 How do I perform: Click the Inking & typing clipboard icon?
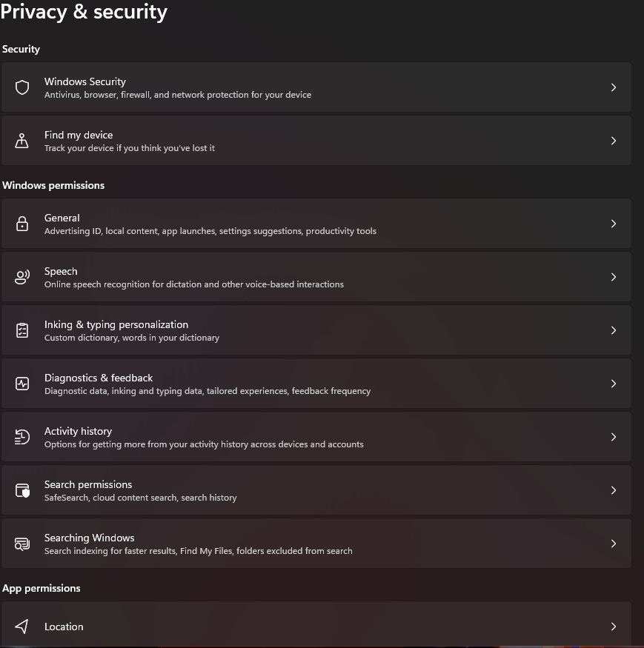pos(22,330)
